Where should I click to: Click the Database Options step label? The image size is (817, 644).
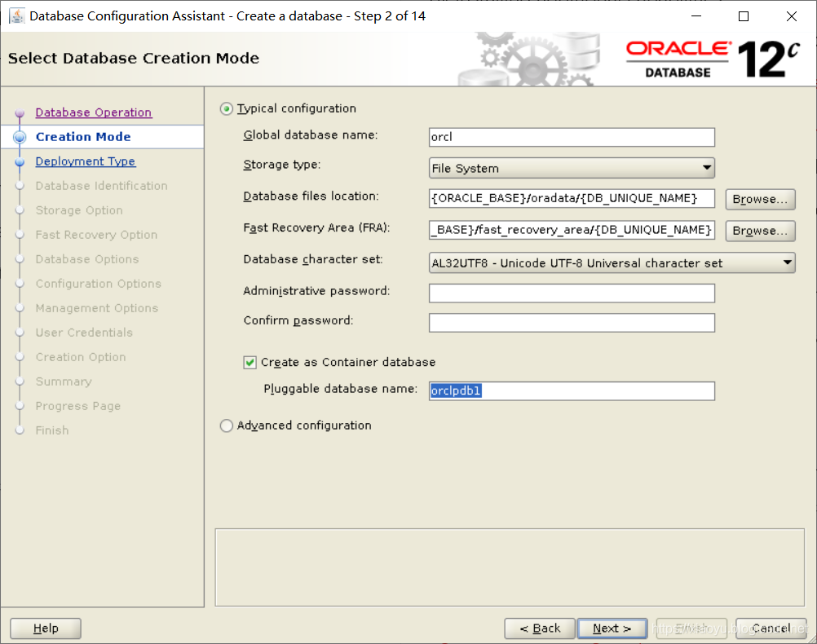[87, 259]
